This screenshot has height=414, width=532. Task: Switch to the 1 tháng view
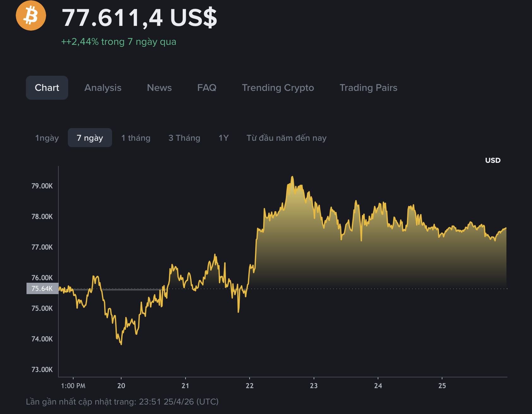(x=135, y=138)
